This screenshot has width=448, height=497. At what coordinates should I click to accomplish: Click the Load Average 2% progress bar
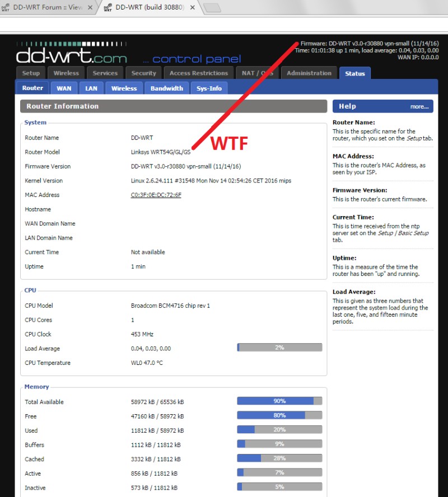279,348
